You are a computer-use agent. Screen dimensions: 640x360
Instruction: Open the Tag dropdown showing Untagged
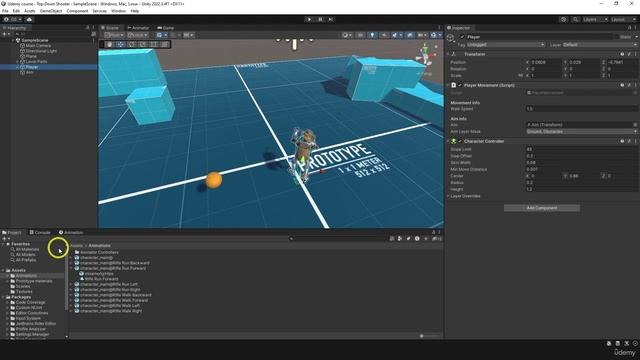click(505, 44)
